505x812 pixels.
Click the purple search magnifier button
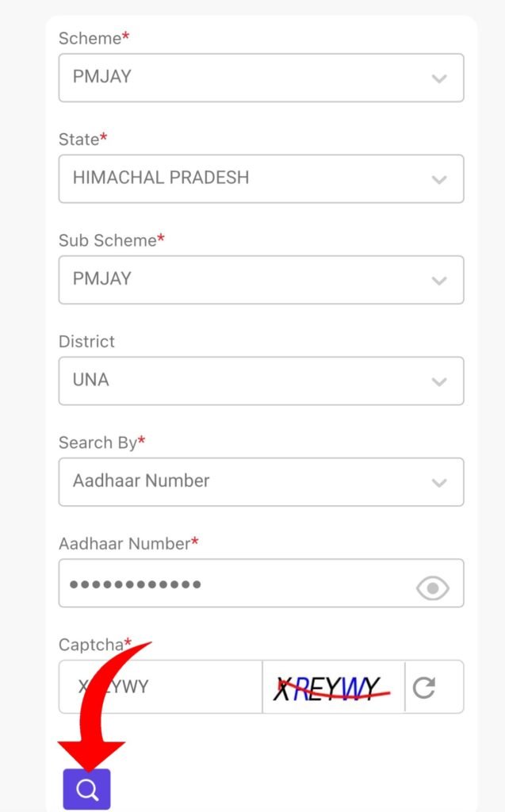click(87, 789)
